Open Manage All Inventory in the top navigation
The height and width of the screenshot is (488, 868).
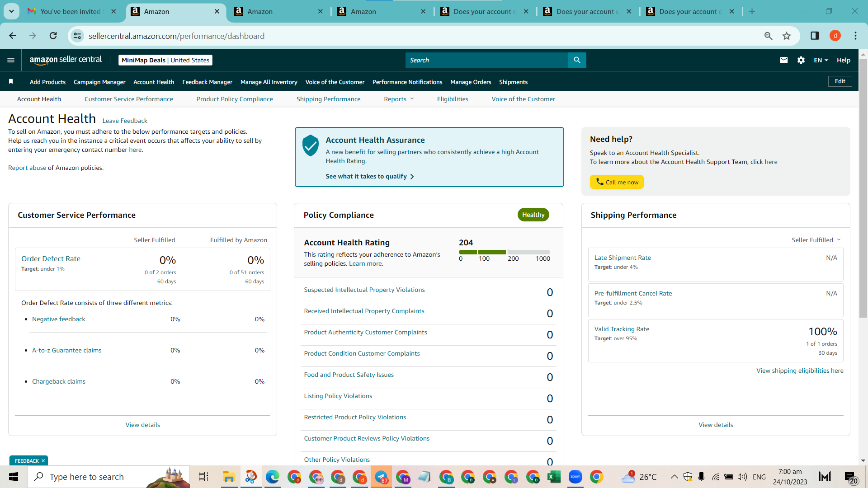coord(269,82)
